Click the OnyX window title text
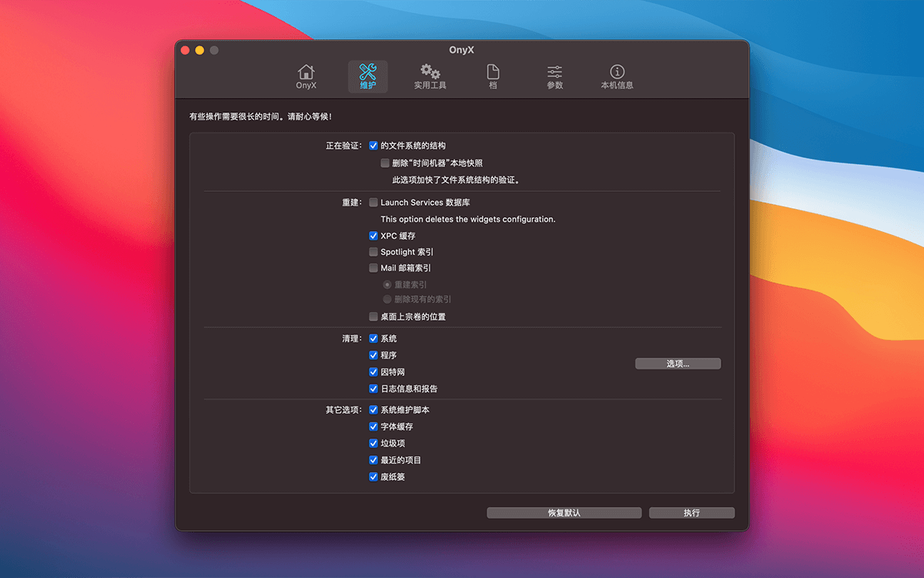 (462, 50)
